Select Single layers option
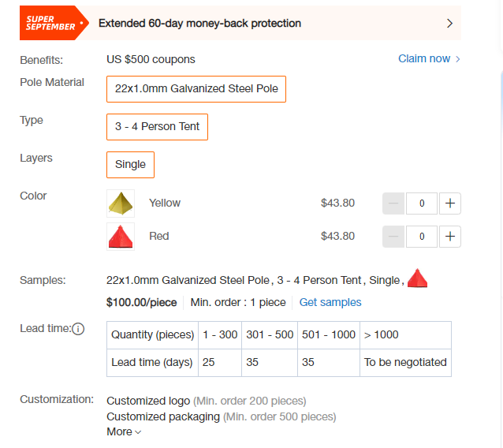This screenshot has height=448, width=503. coord(130,165)
